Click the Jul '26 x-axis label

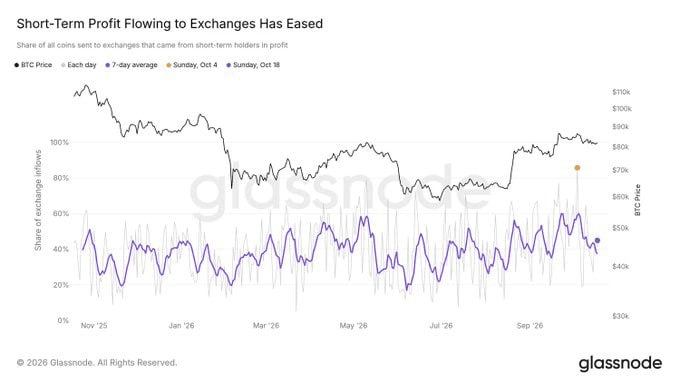click(441, 325)
